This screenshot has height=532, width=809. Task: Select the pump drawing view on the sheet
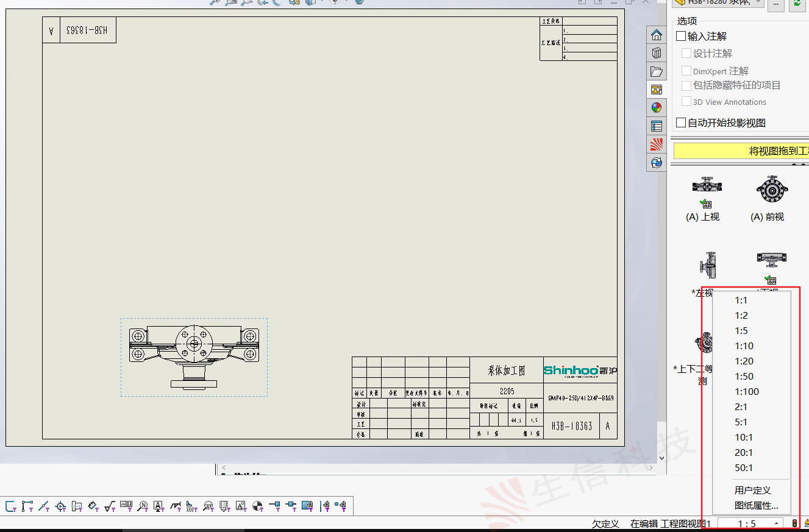tap(194, 356)
